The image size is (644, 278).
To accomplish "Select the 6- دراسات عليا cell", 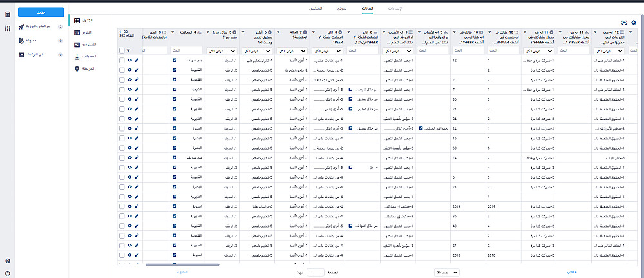I will tap(257, 206).
